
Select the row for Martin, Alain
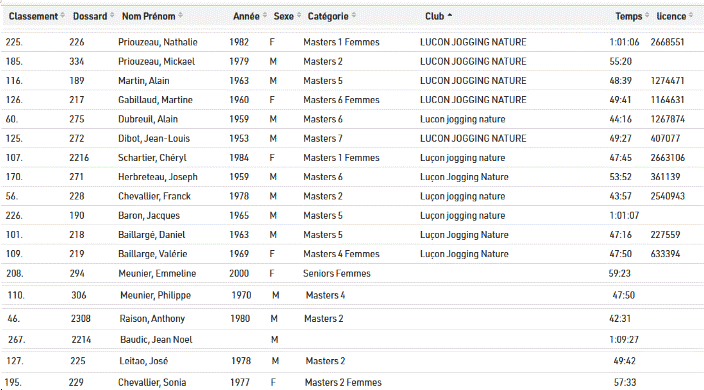point(352,81)
